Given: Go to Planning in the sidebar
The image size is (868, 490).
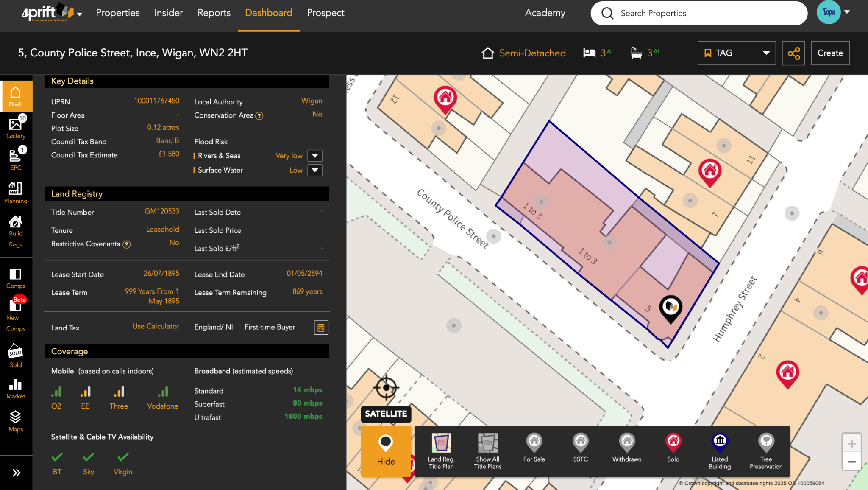Looking at the screenshot, I should tap(16, 193).
